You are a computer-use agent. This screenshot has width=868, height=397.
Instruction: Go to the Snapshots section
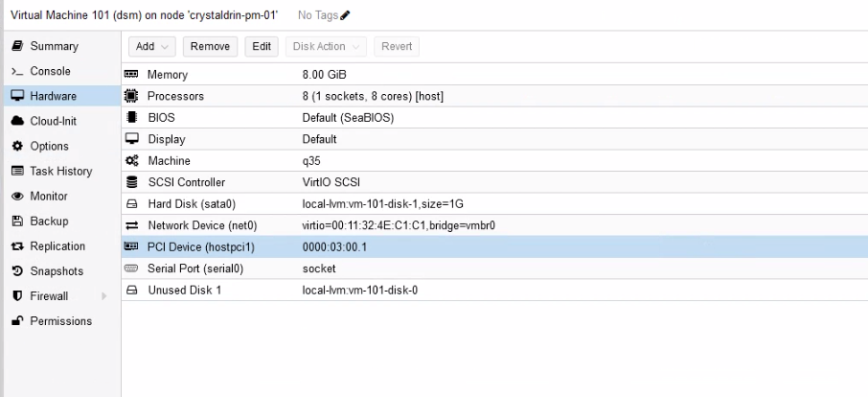(x=56, y=271)
